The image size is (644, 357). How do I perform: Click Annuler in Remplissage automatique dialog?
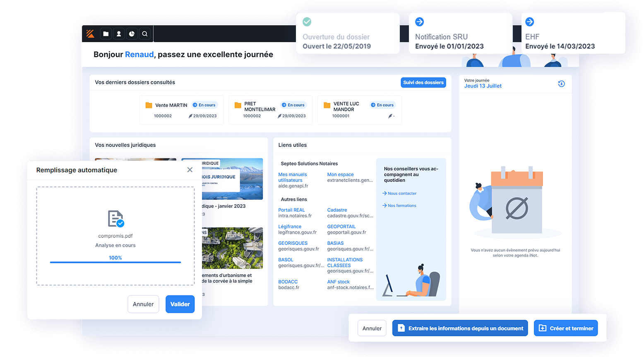143,304
